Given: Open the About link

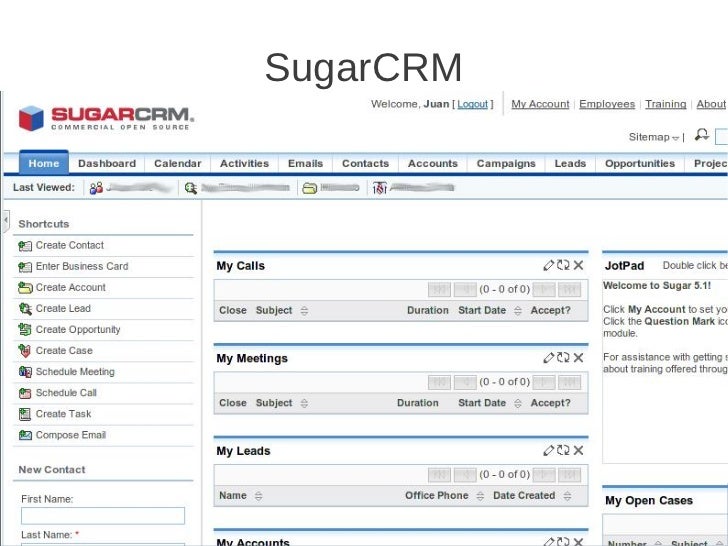Looking at the screenshot, I should point(710,104).
